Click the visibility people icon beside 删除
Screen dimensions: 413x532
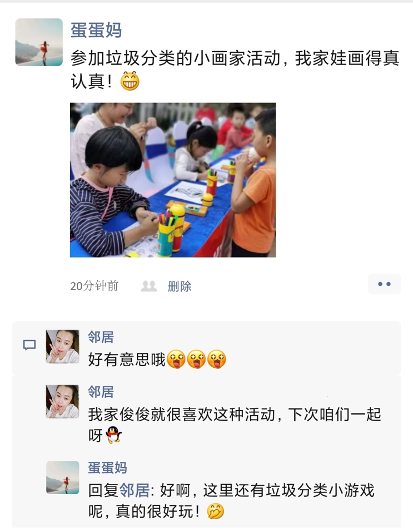(x=149, y=286)
